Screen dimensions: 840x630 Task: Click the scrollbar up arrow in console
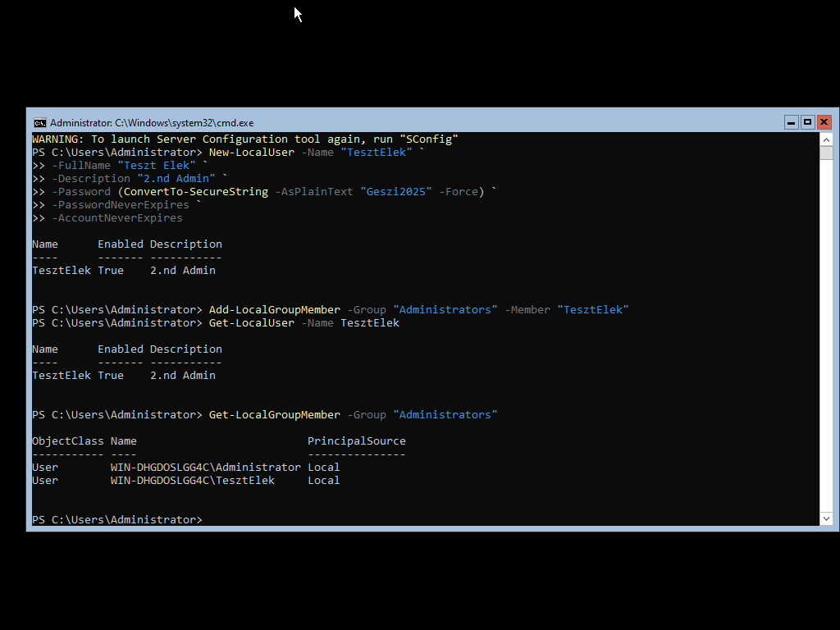click(x=826, y=139)
